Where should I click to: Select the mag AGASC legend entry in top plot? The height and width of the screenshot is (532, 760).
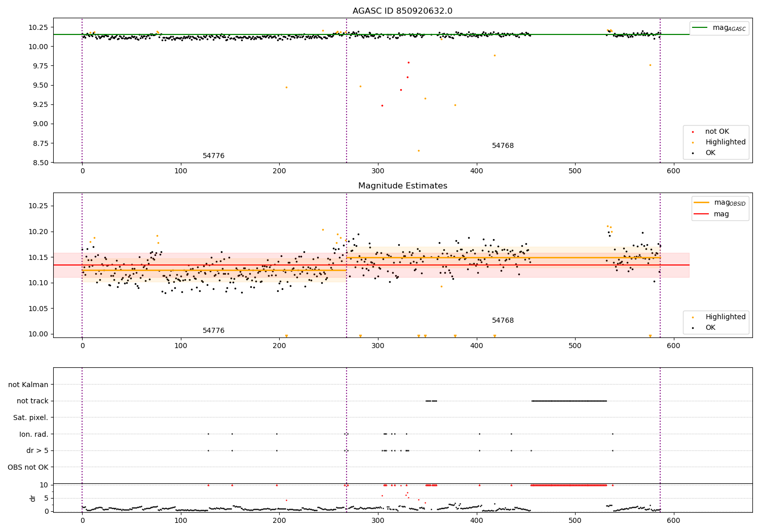point(719,28)
